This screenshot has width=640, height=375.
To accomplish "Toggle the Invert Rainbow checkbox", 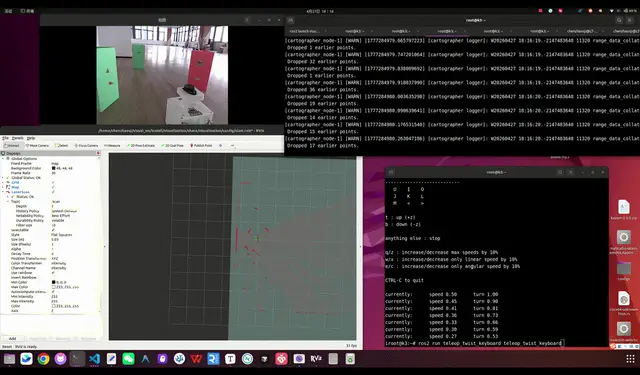I will 53,277.
